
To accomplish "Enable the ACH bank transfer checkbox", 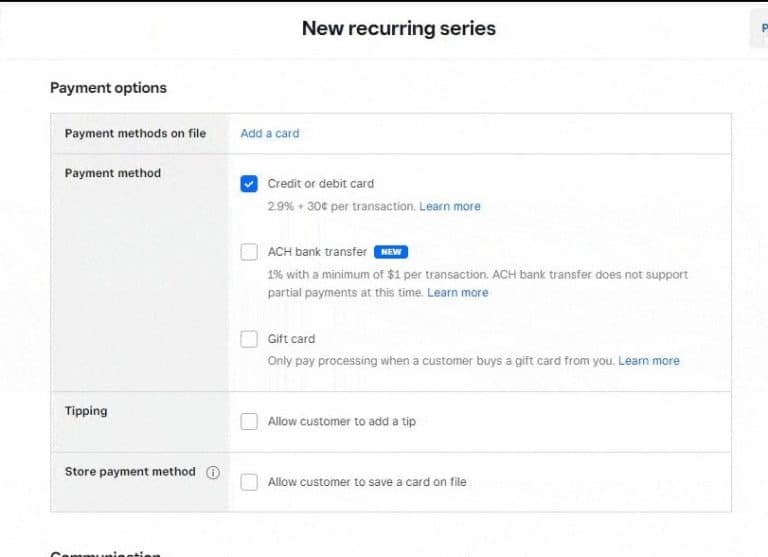I will pos(249,252).
